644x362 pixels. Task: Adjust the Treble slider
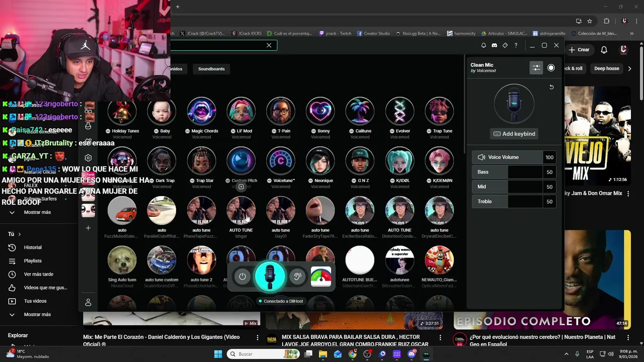[514, 202]
